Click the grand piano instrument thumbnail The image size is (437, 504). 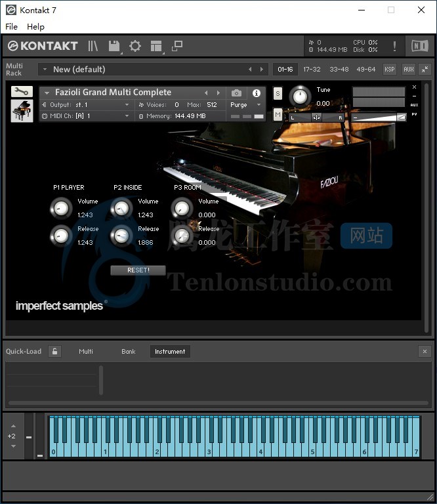coord(22,111)
